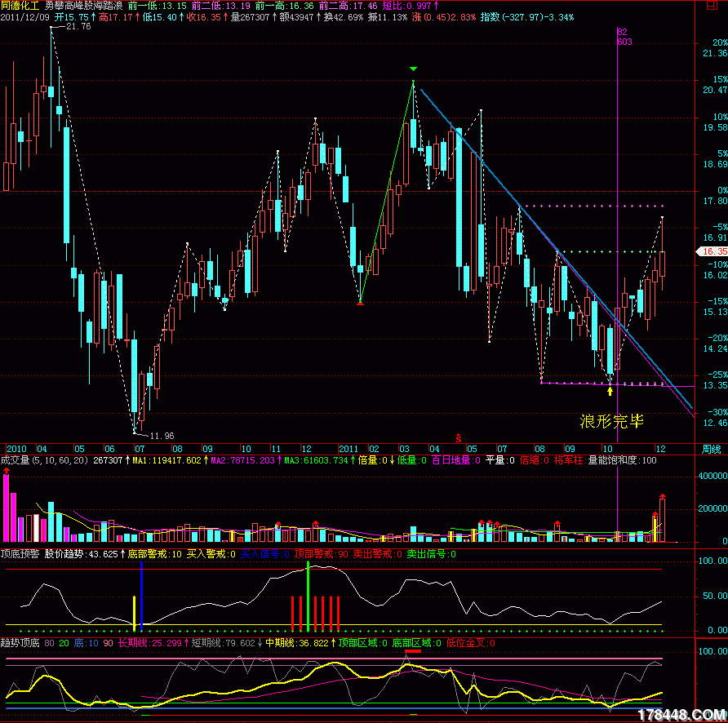Image resolution: width=728 pixels, height=723 pixels.
Task: Click the 量能饱和度:100 value
Action: point(622,460)
